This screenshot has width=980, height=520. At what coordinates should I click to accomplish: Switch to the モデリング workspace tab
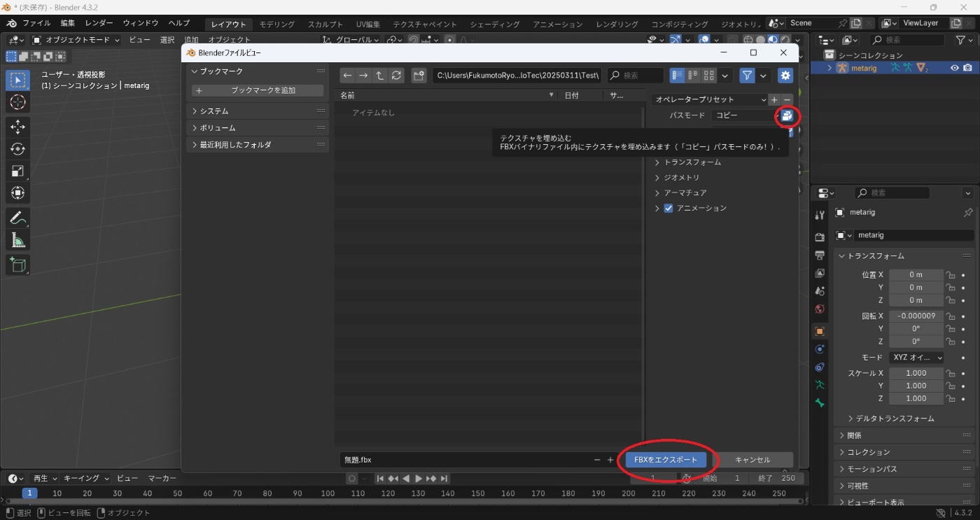click(x=276, y=24)
